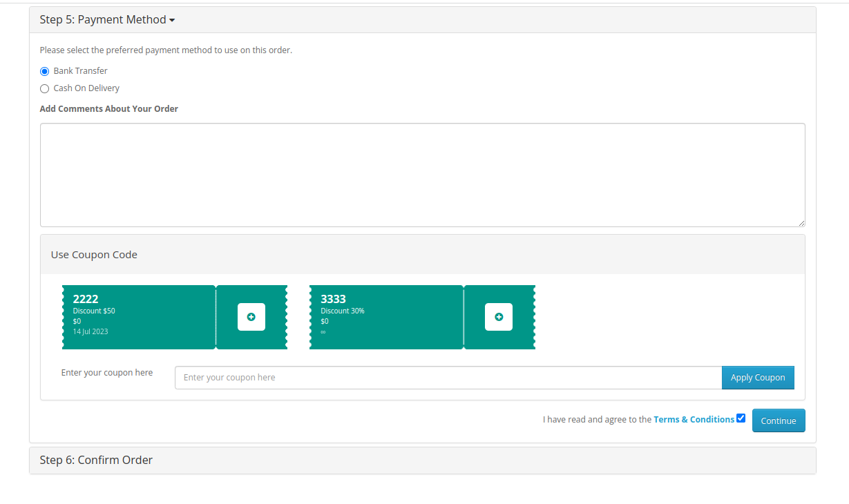
Task: Click the Discount 30% text on coupon
Action: [x=343, y=311]
